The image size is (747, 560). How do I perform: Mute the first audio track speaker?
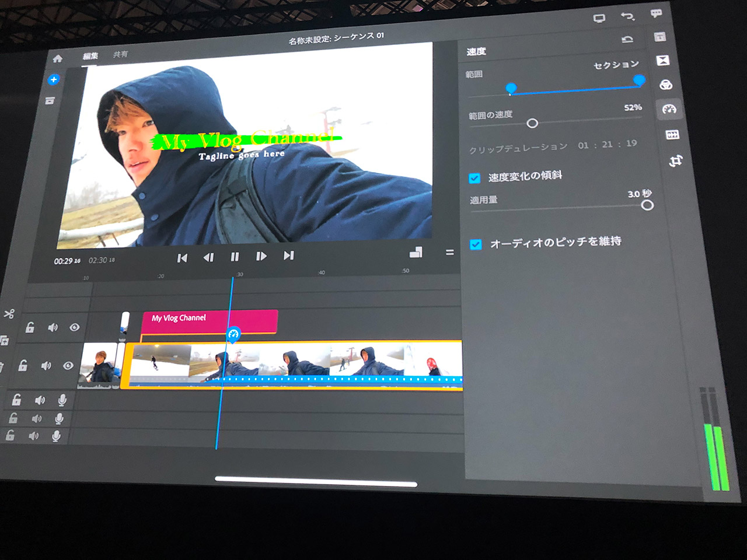(x=40, y=400)
